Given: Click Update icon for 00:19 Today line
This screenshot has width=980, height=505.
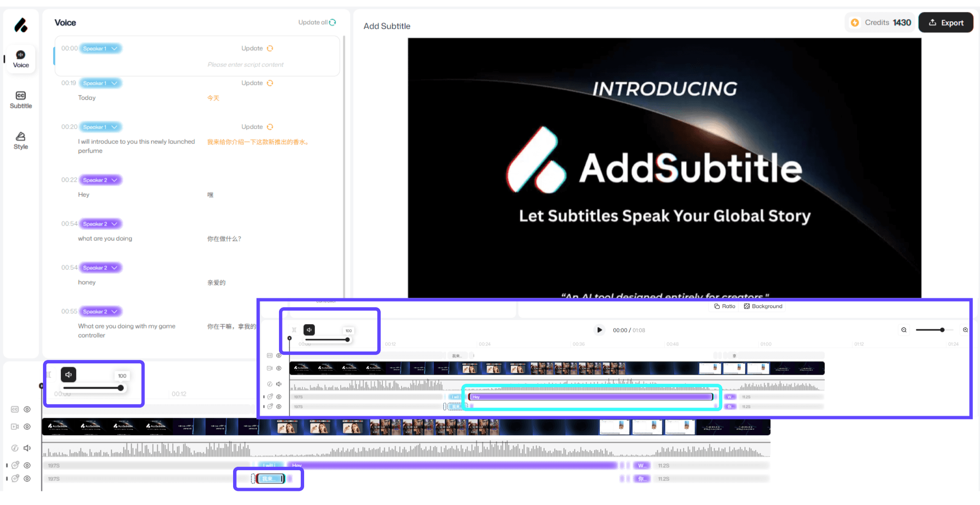Looking at the screenshot, I should click(270, 83).
